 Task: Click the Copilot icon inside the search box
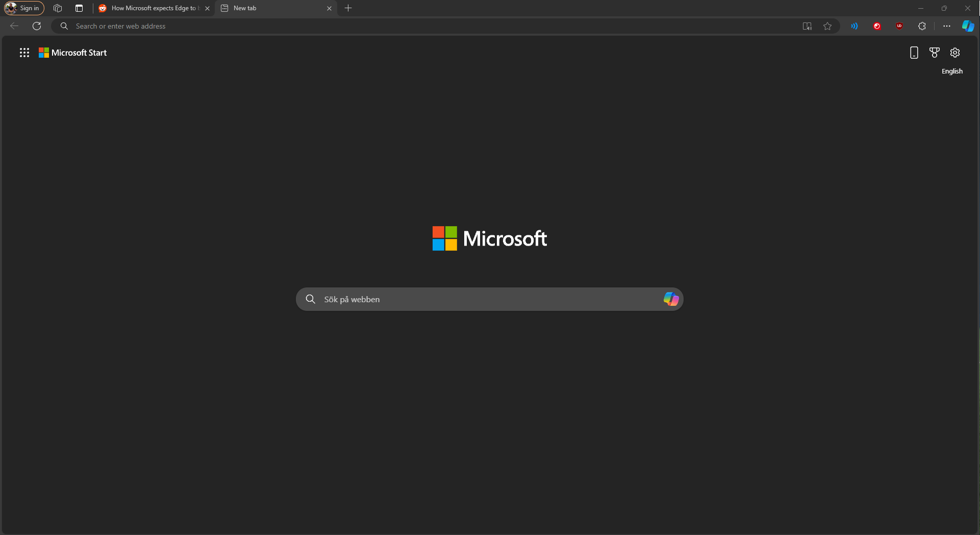[671, 299]
